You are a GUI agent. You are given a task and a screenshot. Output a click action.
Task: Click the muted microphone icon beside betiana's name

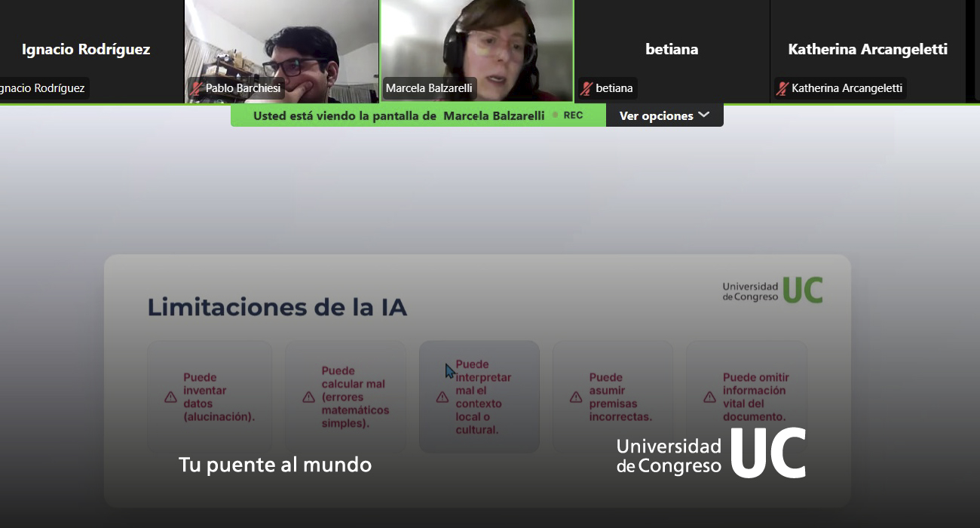(x=586, y=88)
